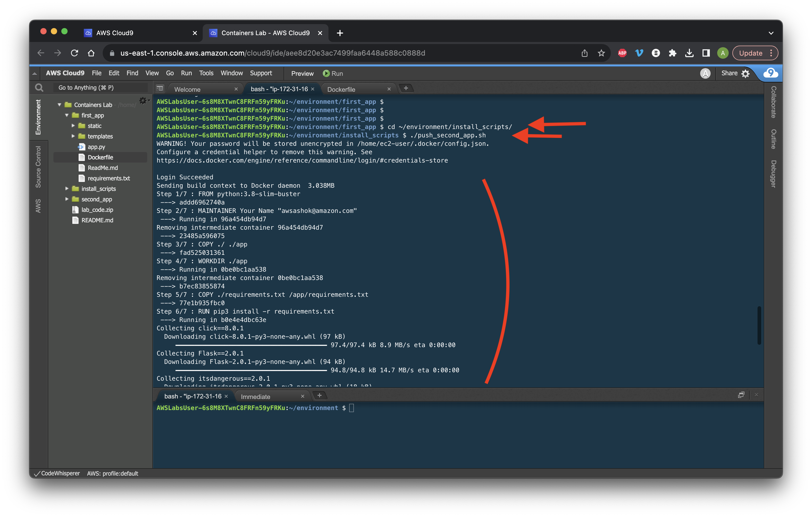
Task: Open the Debugger right panel
Action: [x=773, y=174]
